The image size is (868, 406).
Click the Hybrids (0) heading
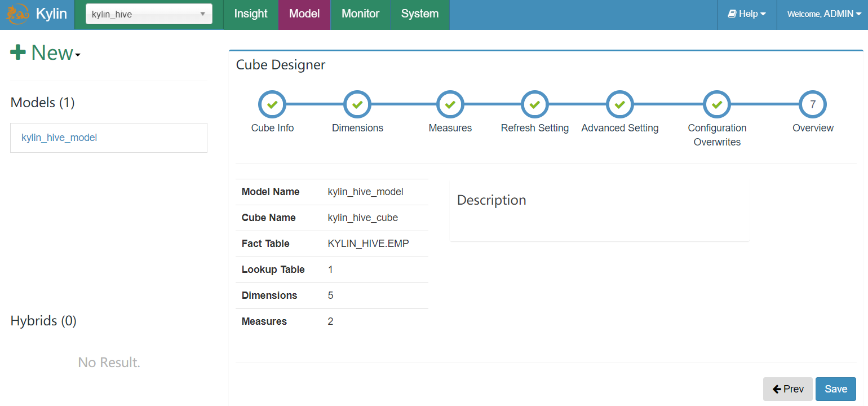43,321
